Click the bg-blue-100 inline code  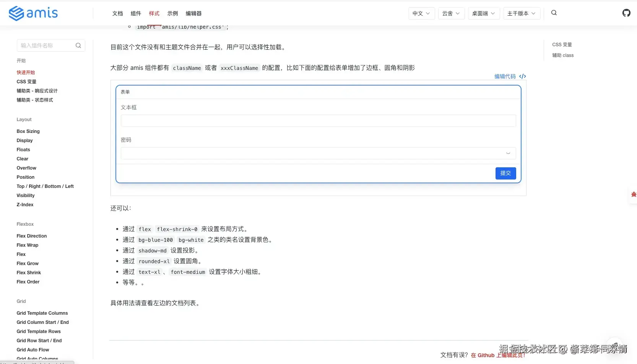coord(156,240)
